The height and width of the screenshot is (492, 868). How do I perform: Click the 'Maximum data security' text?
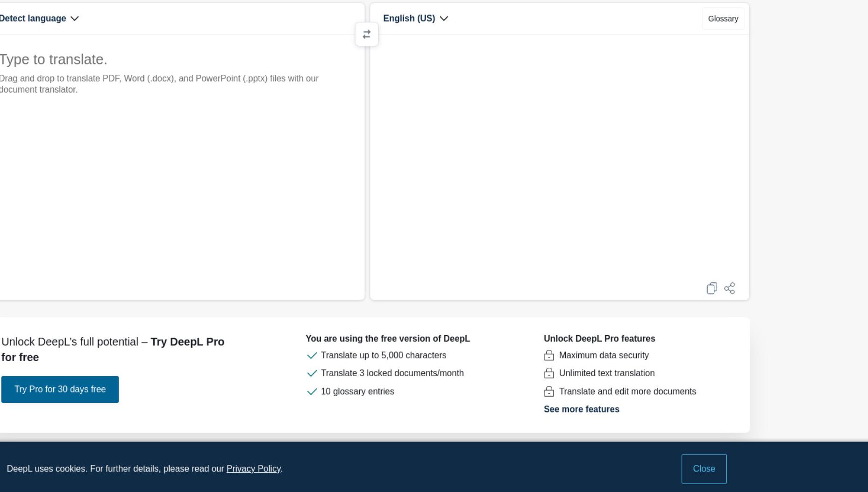(604, 356)
